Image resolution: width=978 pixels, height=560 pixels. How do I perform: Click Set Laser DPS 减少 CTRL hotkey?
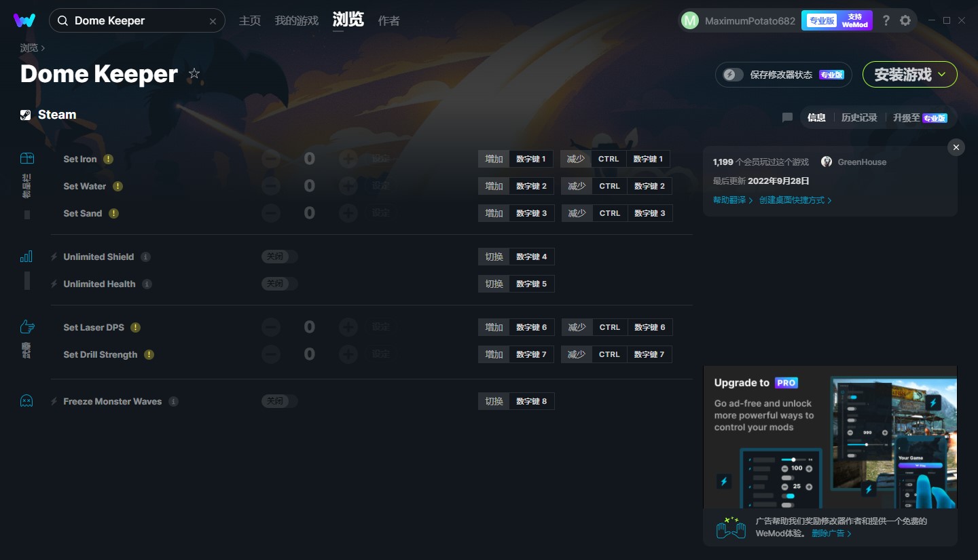609,327
